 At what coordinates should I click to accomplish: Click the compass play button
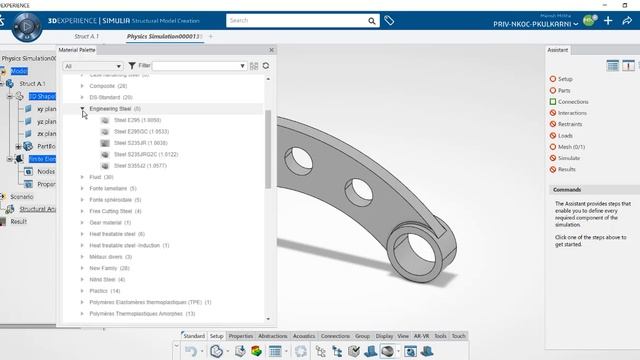click(x=27, y=27)
